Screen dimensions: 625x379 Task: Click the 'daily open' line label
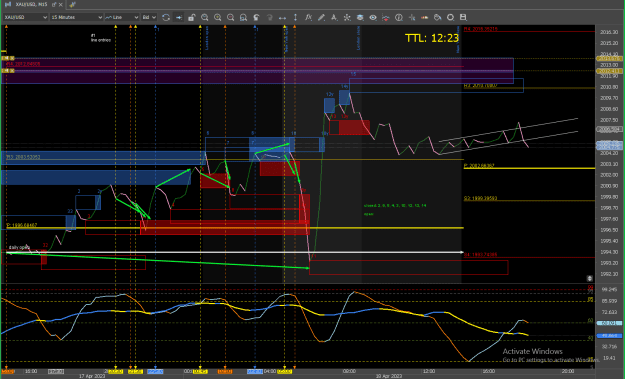pos(19,247)
